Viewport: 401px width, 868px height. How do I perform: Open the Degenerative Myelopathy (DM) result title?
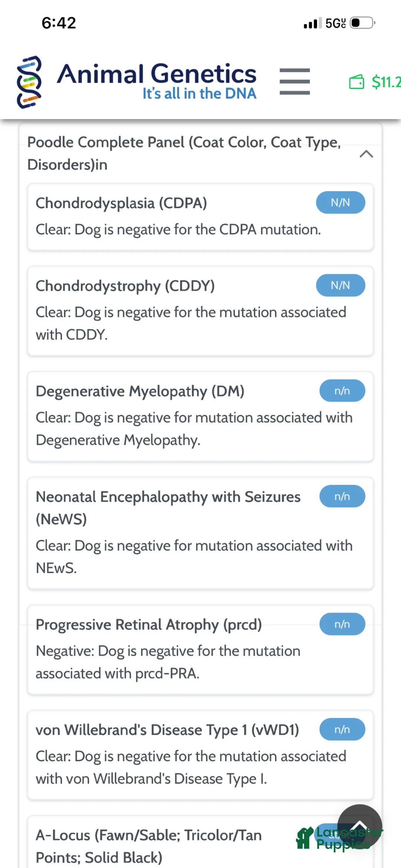coord(140,391)
